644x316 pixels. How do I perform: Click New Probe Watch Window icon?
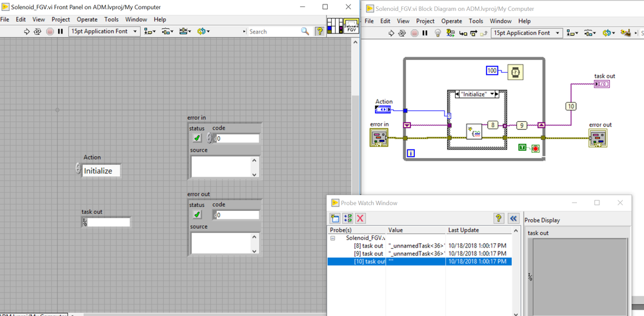coord(334,219)
